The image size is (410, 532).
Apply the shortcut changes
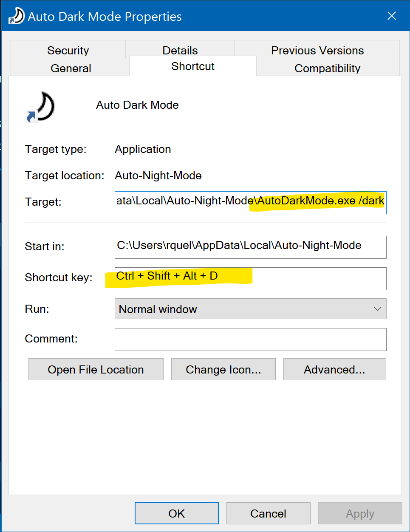(359, 513)
